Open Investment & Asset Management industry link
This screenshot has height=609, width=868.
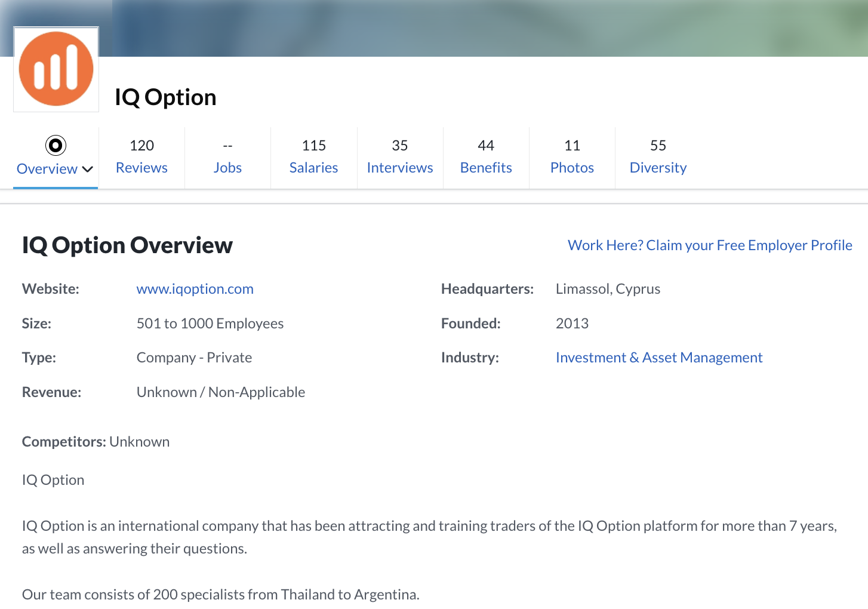point(659,358)
